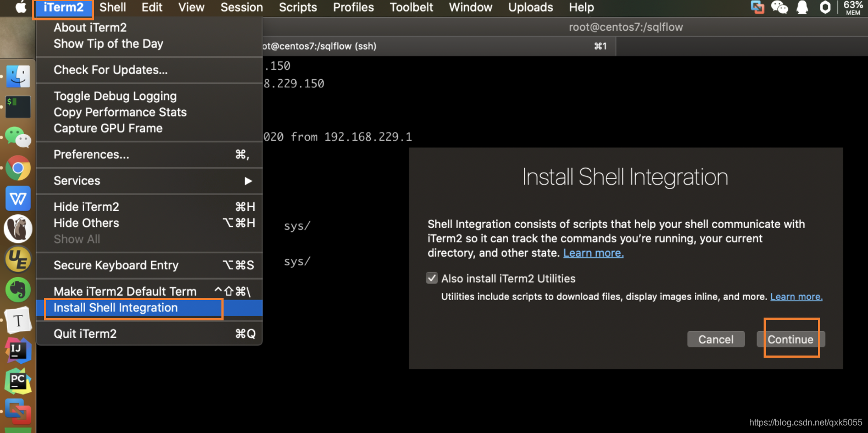
Task: Click the VMware status icon in menu bar
Action: click(x=758, y=7)
